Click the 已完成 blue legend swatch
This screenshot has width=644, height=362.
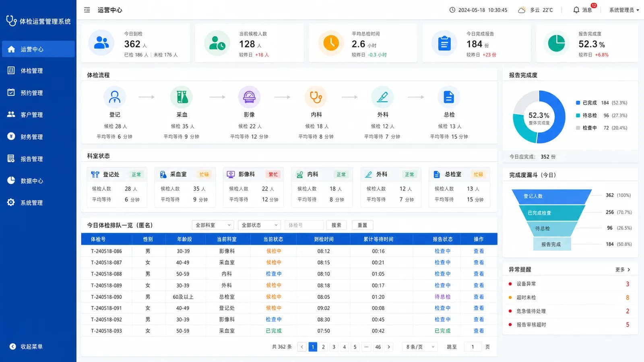click(578, 103)
